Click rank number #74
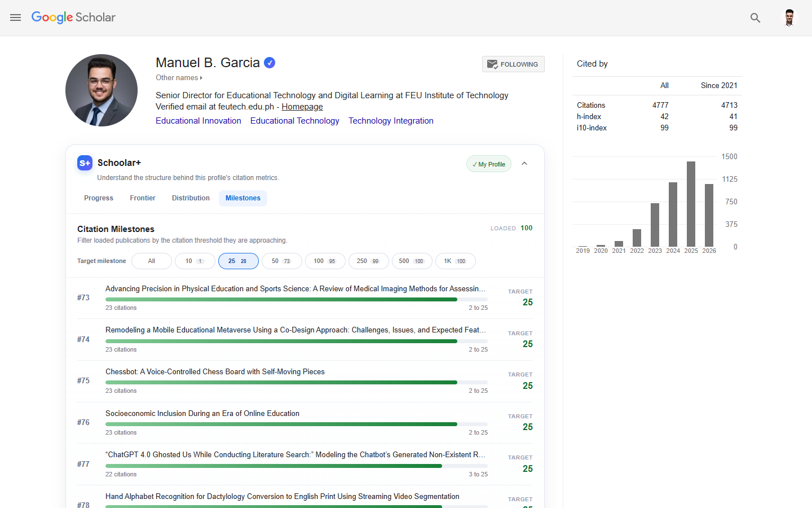The height and width of the screenshot is (508, 812). [x=83, y=339]
